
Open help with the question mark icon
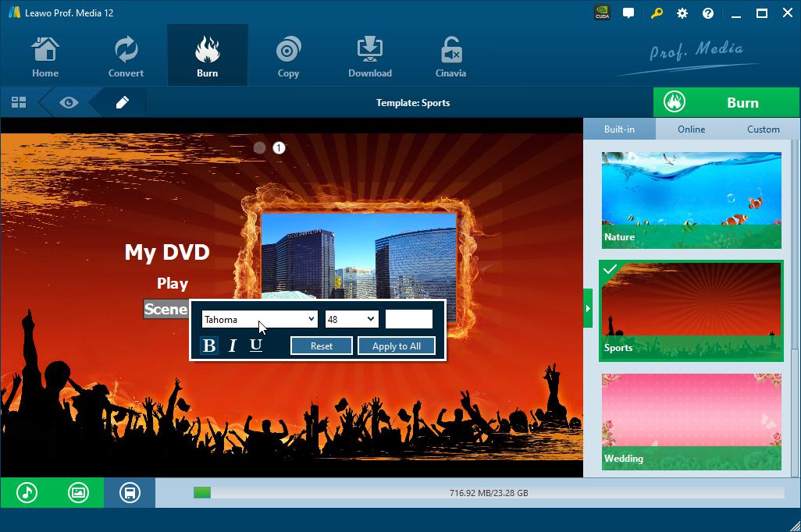pos(708,13)
